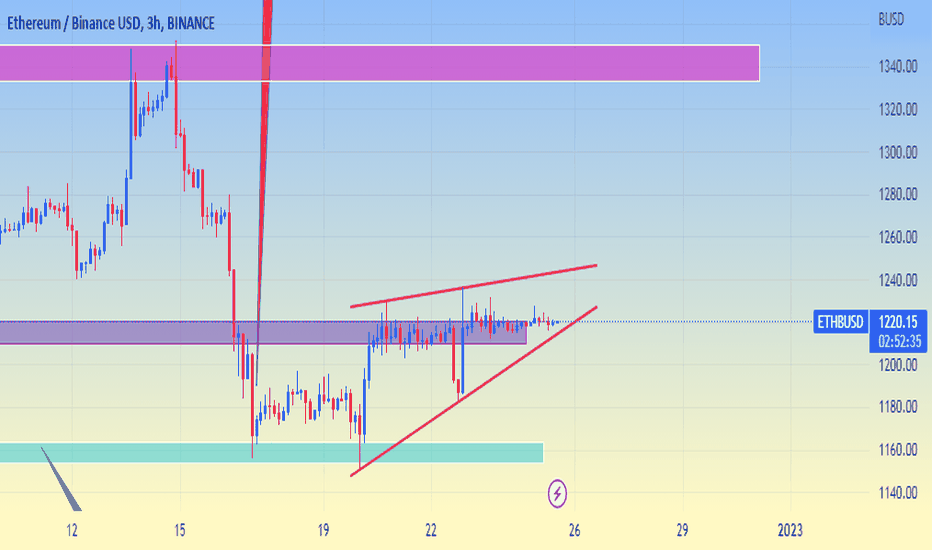932x550 pixels.
Task: Click the date label 15 on time axis
Action: click(180, 530)
